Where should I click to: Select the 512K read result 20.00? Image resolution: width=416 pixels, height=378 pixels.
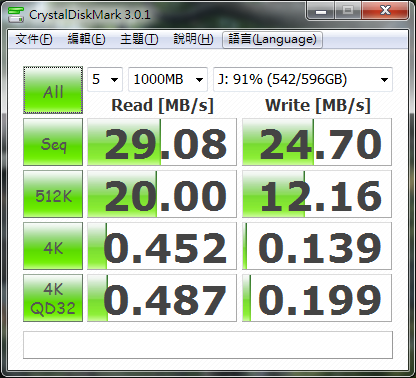coord(162,194)
